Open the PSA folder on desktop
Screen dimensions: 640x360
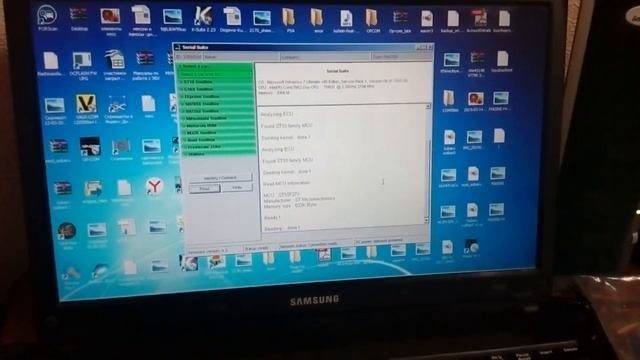[x=289, y=19]
